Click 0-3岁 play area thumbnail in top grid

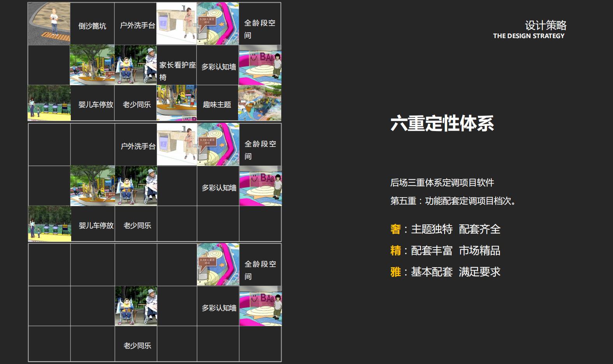point(218,24)
